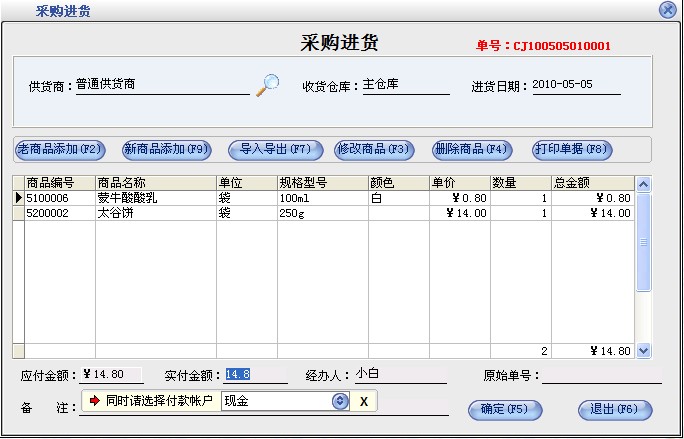Open the 现金 payment account dropdown

pyautogui.click(x=340, y=401)
